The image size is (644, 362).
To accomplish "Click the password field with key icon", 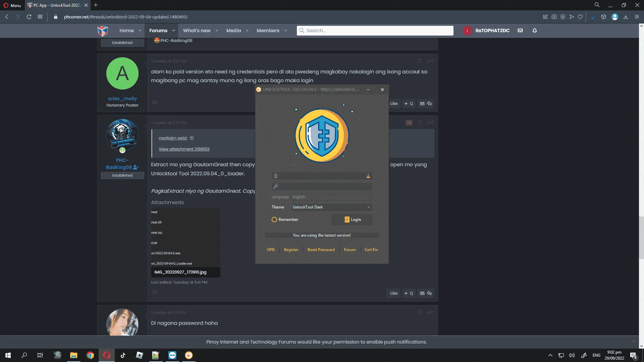I will coord(322,186).
